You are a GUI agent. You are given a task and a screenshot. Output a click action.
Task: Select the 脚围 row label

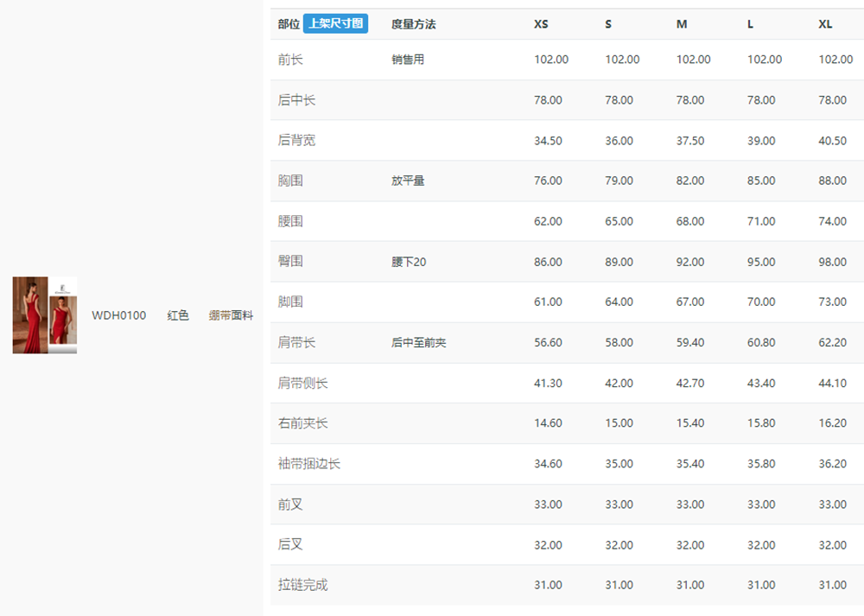point(290,302)
